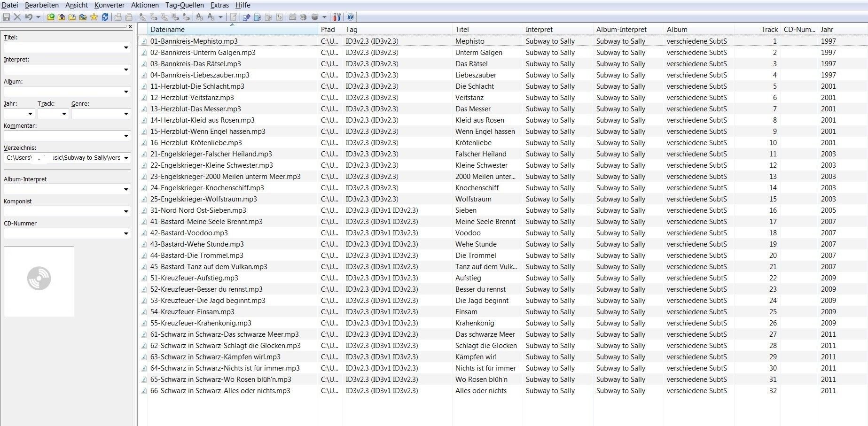Click the blue Help question mark icon
Screen dimensions: 868x426
[x=351, y=17]
